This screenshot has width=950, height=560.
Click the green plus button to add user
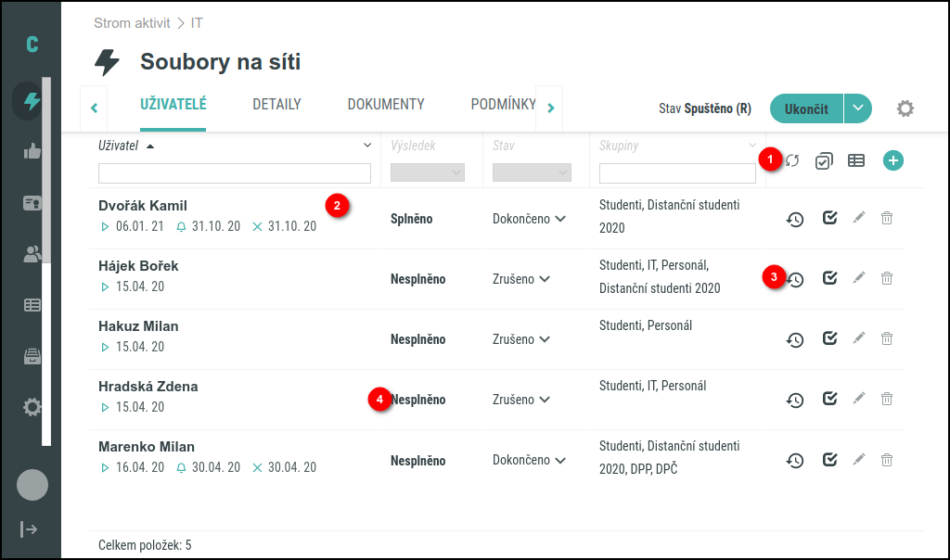tap(892, 159)
